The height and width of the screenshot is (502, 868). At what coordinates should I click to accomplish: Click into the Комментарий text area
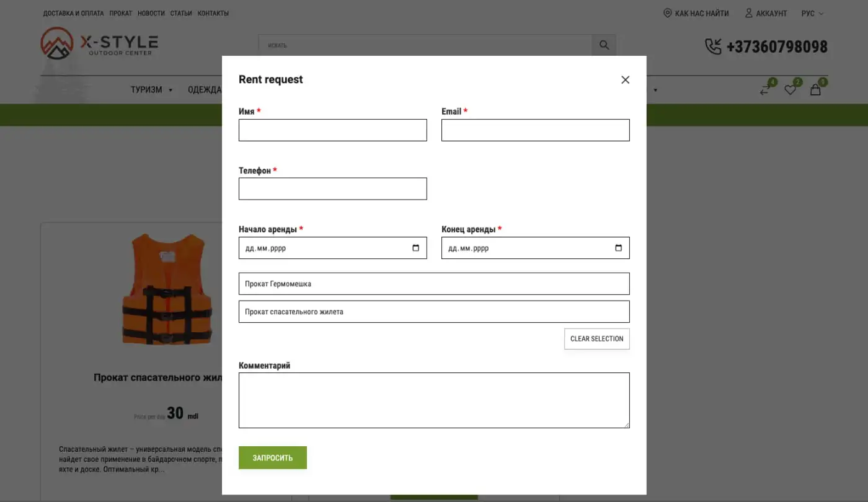click(434, 400)
